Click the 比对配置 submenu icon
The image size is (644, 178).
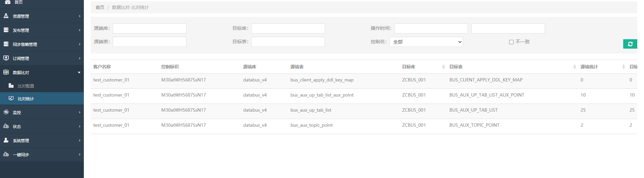11,86
